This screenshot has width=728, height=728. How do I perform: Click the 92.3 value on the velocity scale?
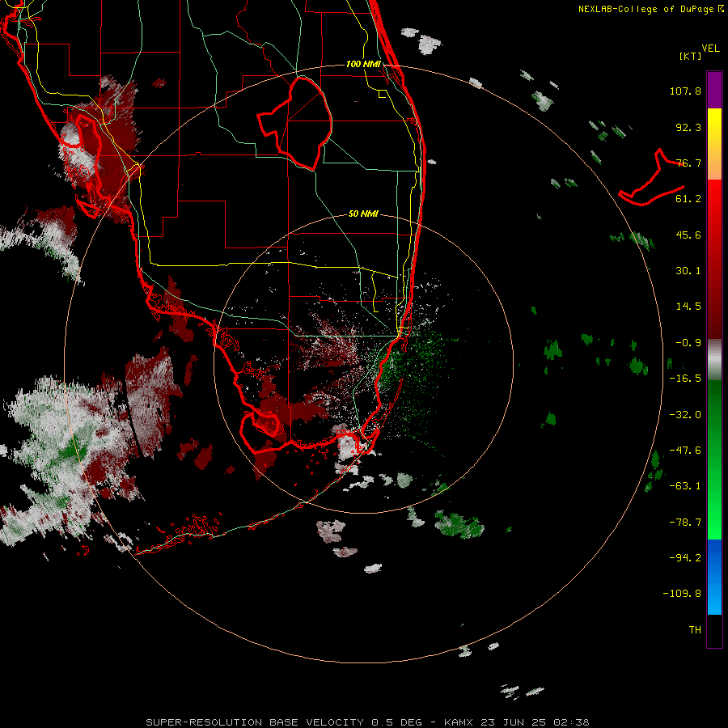click(688, 127)
